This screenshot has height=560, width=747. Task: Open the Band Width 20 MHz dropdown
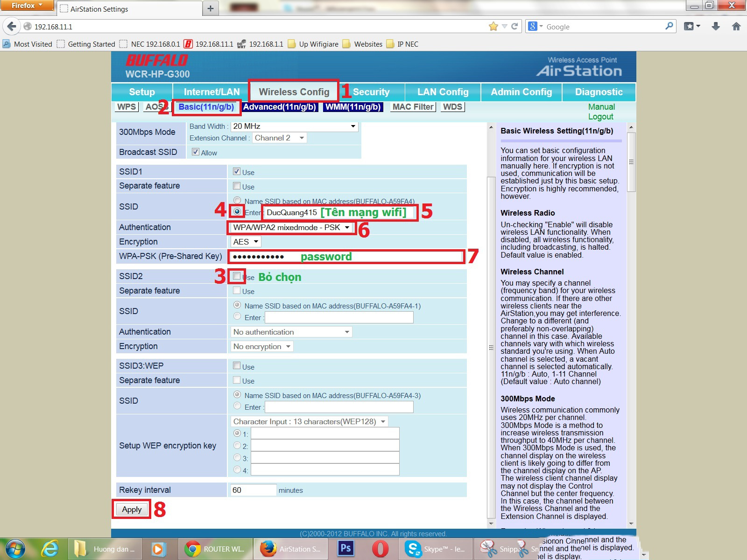295,126
